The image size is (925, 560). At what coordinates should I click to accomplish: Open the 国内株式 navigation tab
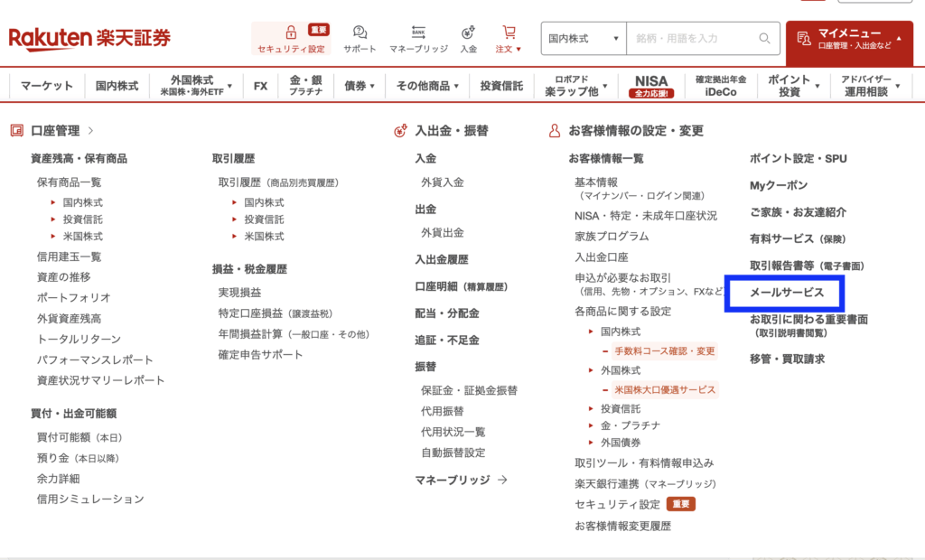[117, 86]
